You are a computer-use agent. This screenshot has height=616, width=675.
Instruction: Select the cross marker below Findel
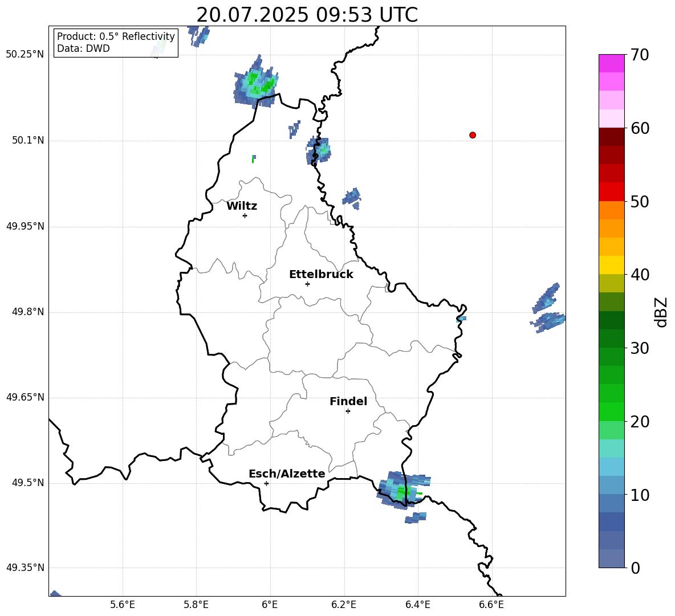348,411
